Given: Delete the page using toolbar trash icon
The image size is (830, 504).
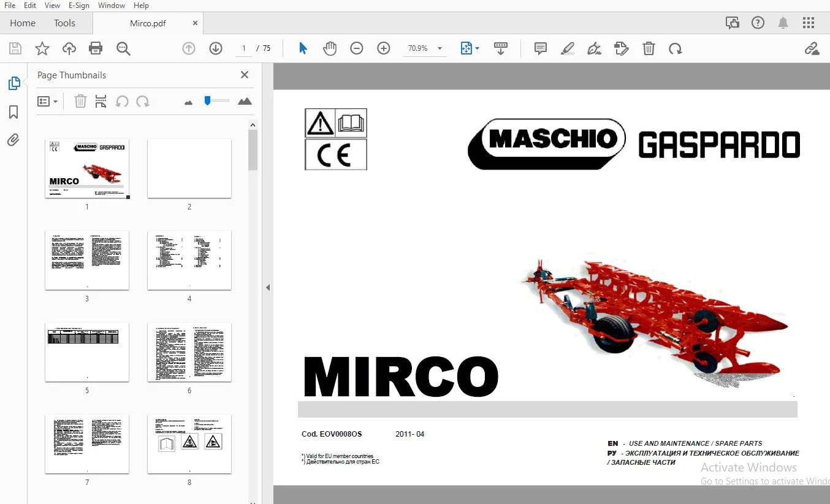Looking at the screenshot, I should (649, 48).
